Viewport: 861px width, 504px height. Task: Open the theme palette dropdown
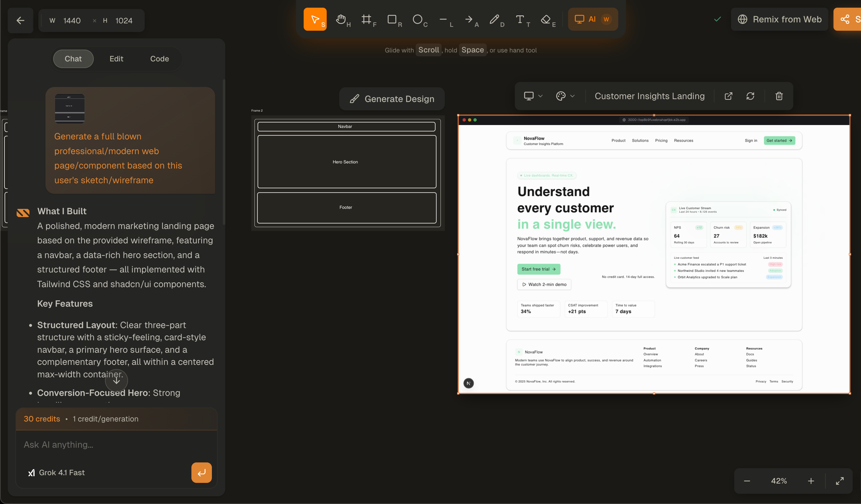565,96
